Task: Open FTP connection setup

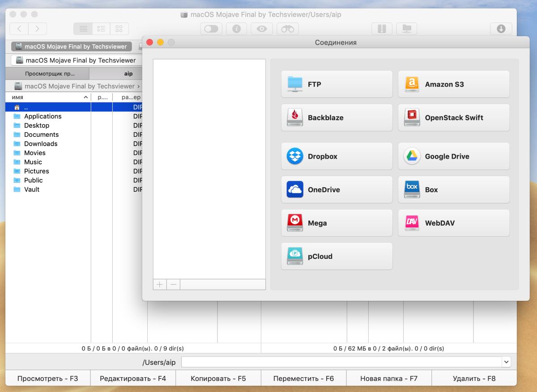Action: click(337, 84)
